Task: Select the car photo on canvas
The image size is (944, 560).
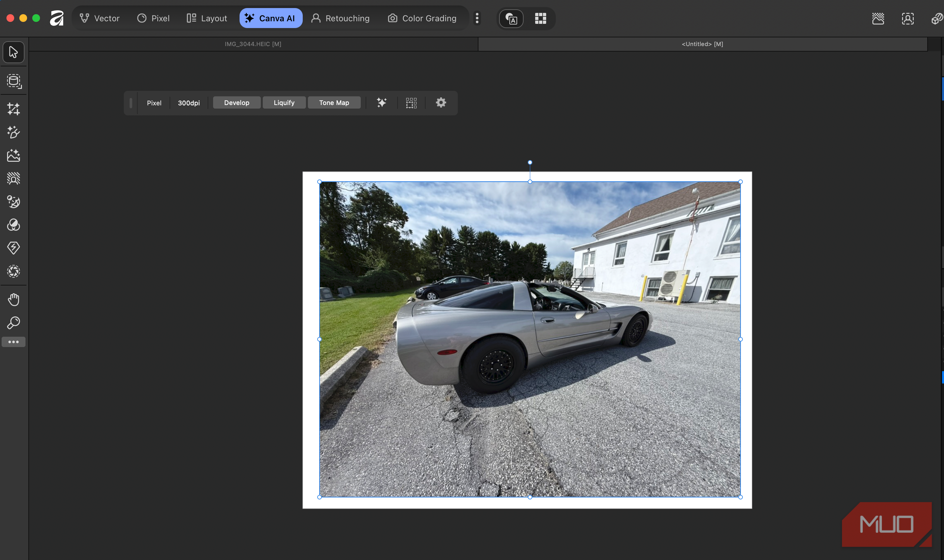Action: 530,339
